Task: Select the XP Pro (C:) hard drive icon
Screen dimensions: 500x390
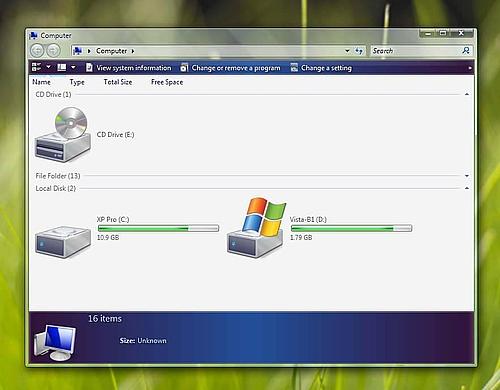Action: (63, 241)
